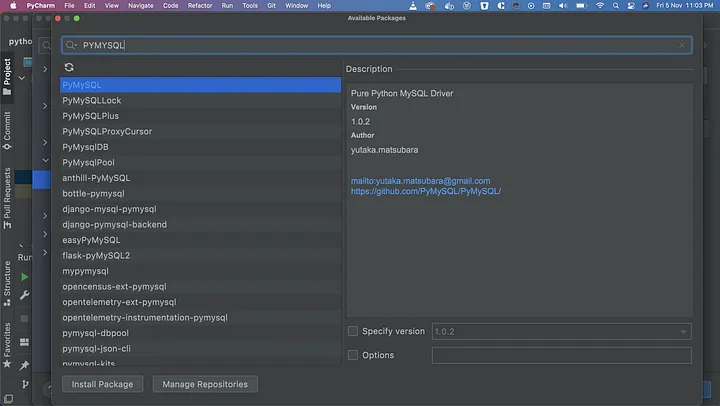720x406 pixels.
Task: Click the pin tab icon in Run panel
Action: pyautogui.click(x=24, y=365)
